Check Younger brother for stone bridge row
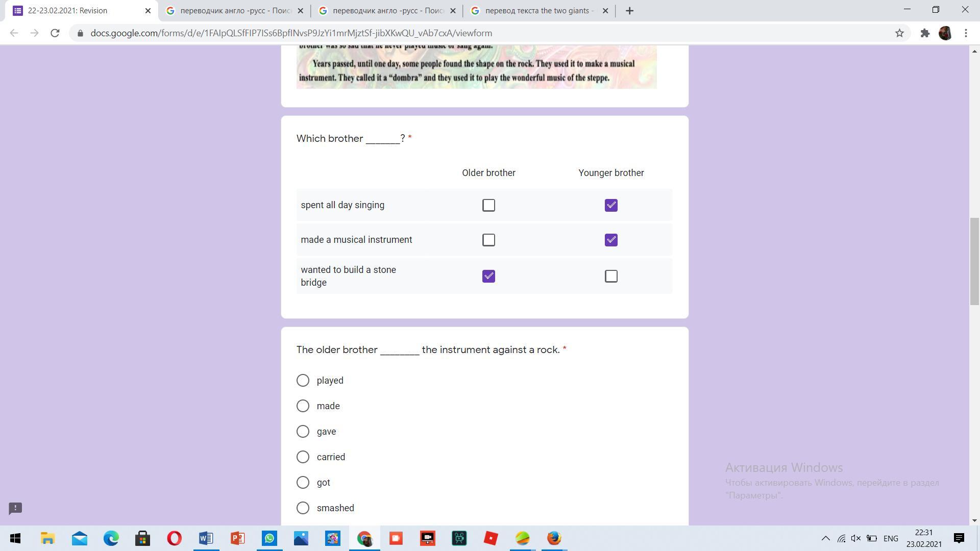The width and height of the screenshot is (980, 551). (611, 276)
